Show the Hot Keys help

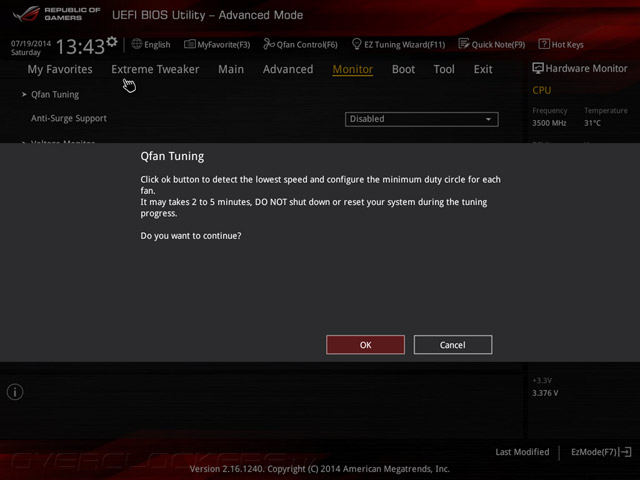click(561, 44)
